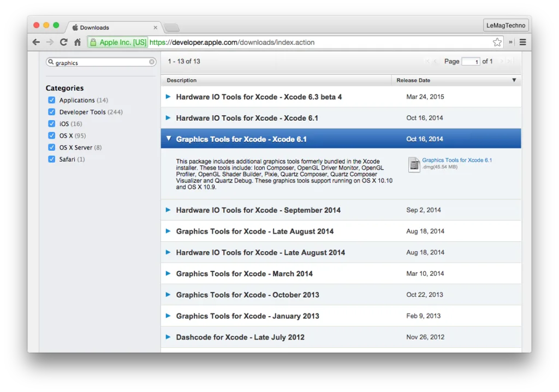Click the graphics search input

pyautogui.click(x=101, y=62)
